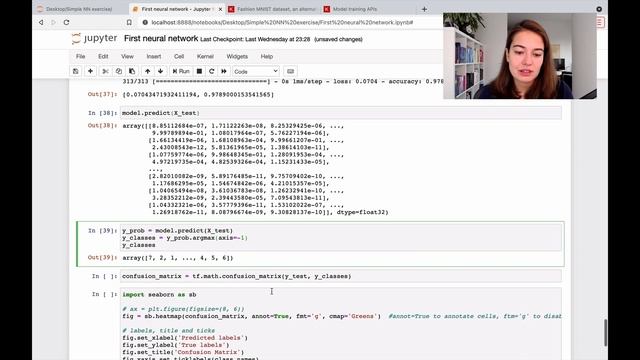This screenshot has height=360, width=640.
Task: Click the Out[38] output prompt
Action: click(x=102, y=125)
